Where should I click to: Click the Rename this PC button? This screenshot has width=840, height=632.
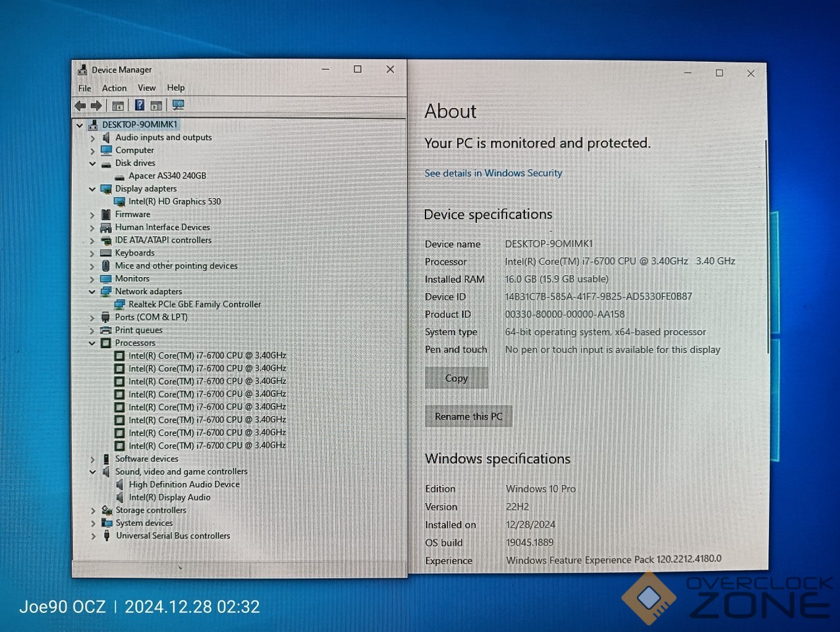[x=468, y=417]
